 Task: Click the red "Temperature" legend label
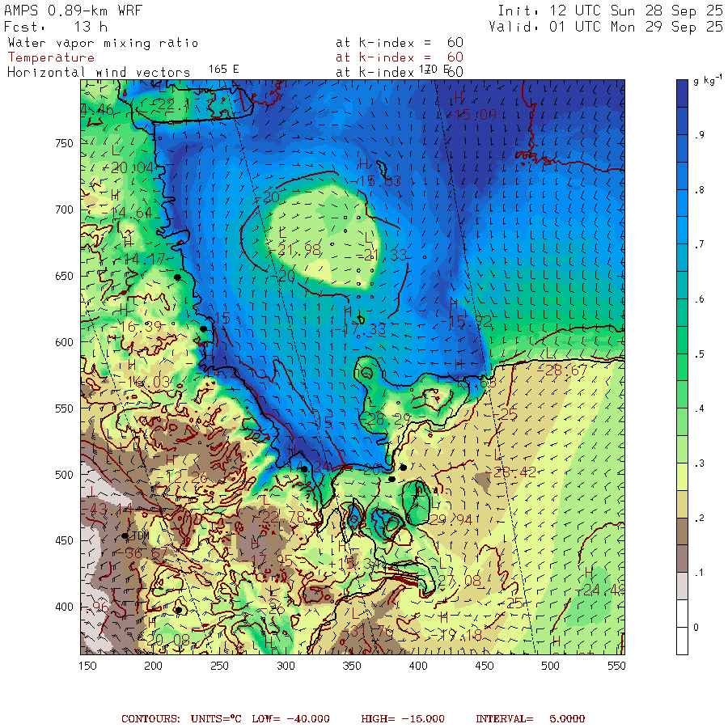(51, 57)
